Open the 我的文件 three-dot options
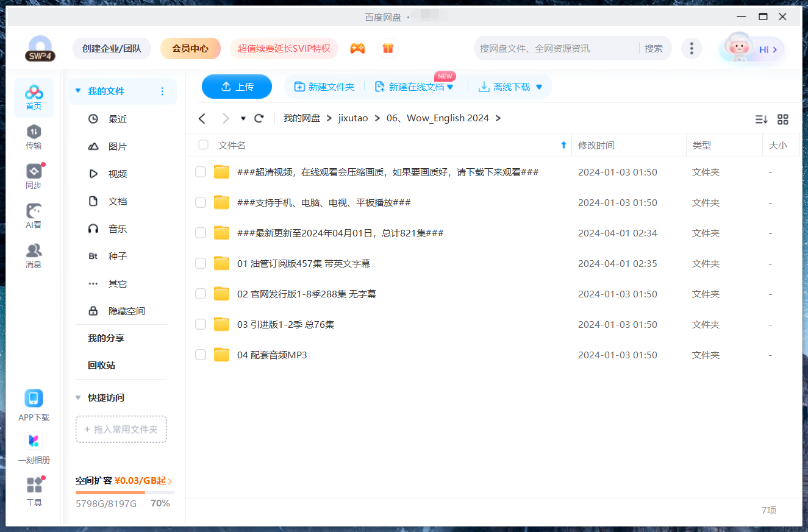The image size is (808, 532). click(x=162, y=91)
